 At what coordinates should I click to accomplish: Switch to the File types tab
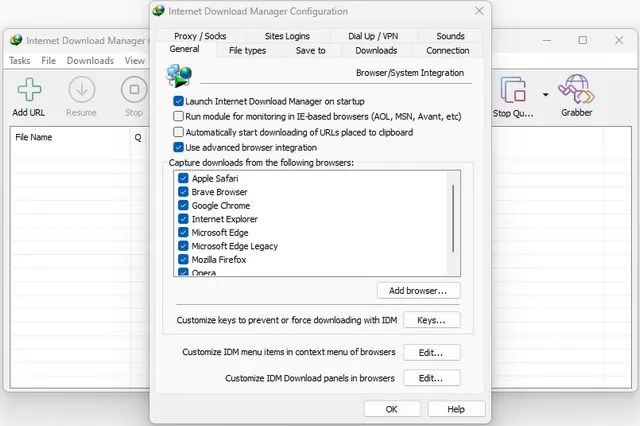[x=247, y=50]
